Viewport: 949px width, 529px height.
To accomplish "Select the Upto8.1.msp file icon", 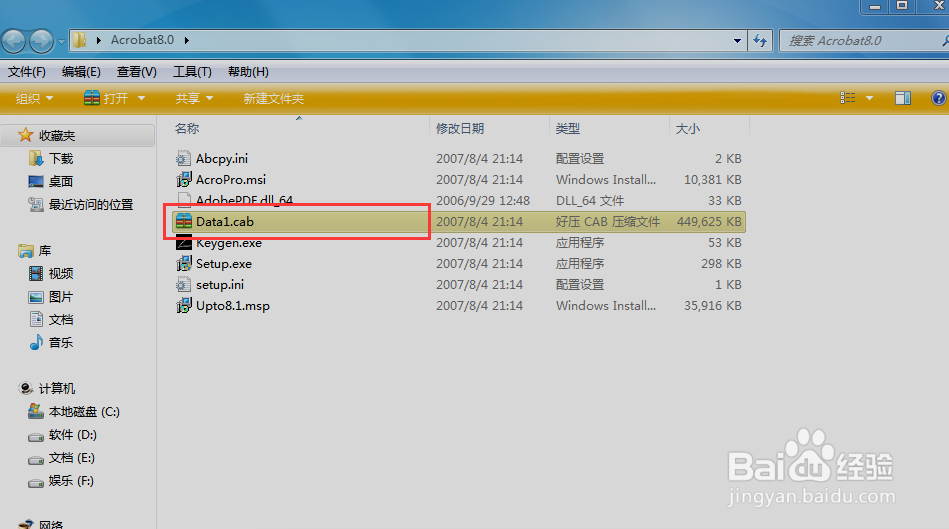I will point(183,306).
